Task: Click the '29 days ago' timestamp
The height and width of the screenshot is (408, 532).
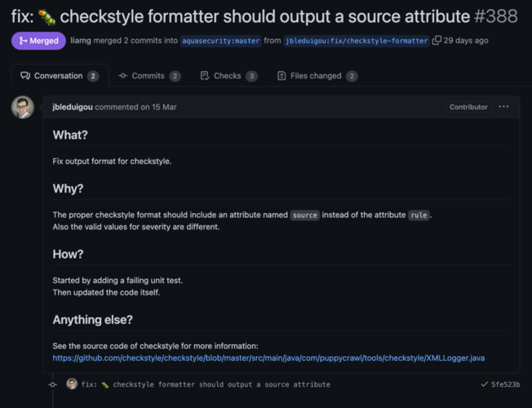Action: click(466, 41)
